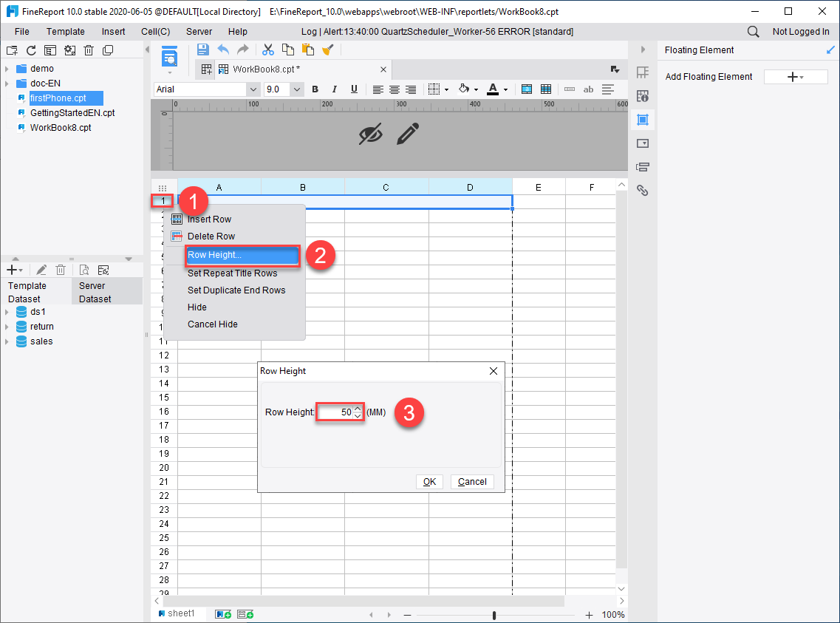840x623 pixels.
Task: Open the search magnifier icon
Action: click(x=754, y=32)
